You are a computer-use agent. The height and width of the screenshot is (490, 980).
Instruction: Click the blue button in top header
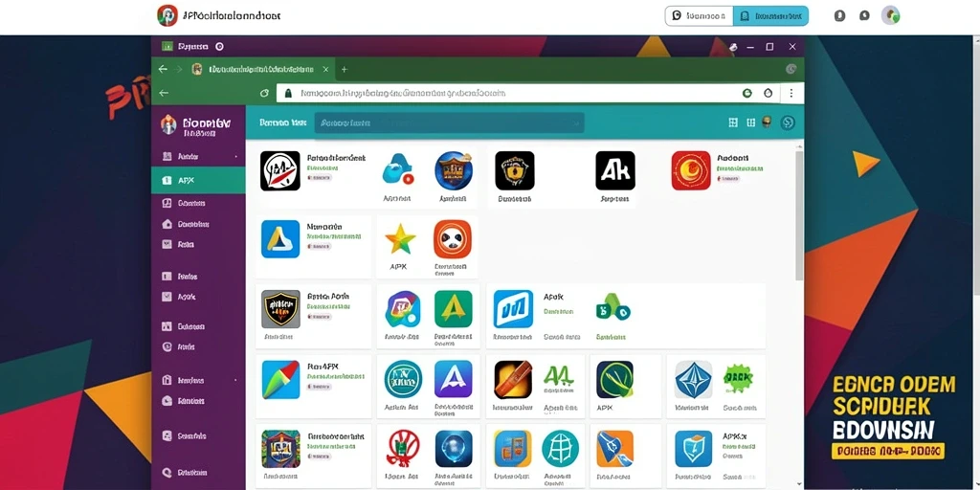point(770,16)
